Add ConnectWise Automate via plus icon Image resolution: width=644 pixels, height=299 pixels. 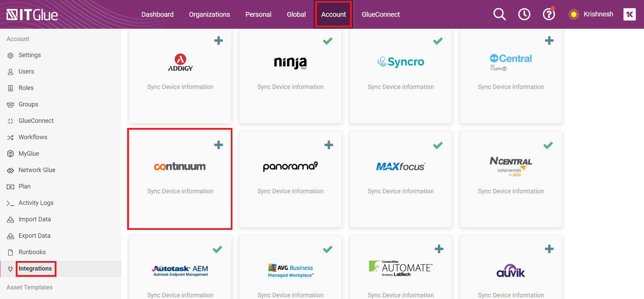pyautogui.click(x=439, y=249)
